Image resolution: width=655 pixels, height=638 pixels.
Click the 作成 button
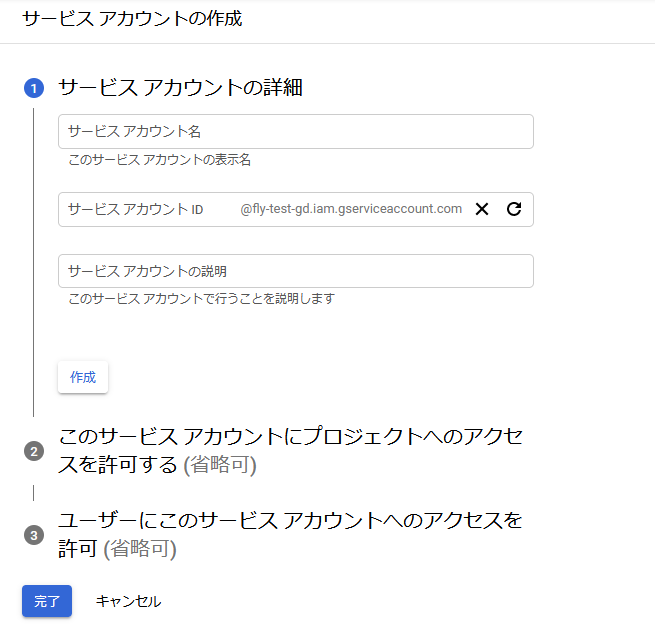click(83, 377)
